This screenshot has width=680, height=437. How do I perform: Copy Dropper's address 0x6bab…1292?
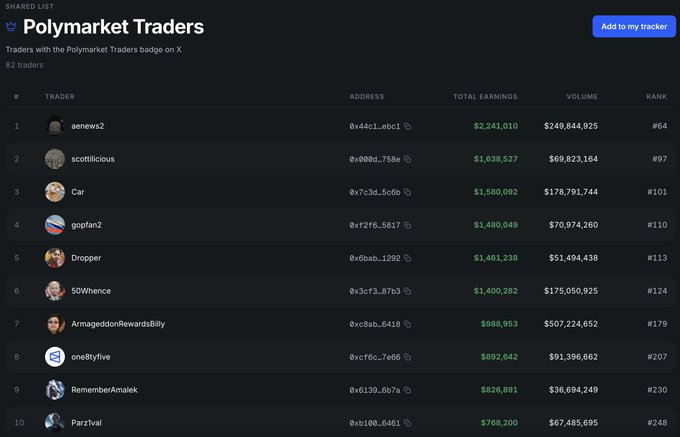[x=408, y=258]
